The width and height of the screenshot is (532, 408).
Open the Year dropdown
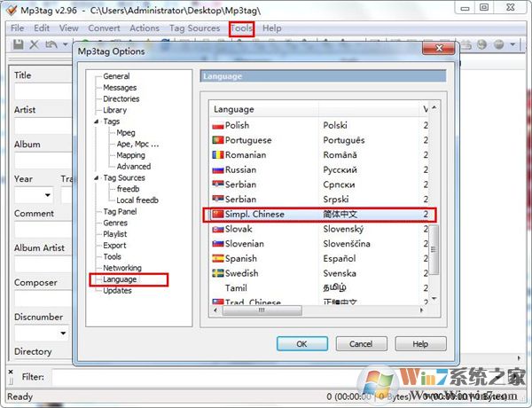click(x=46, y=194)
